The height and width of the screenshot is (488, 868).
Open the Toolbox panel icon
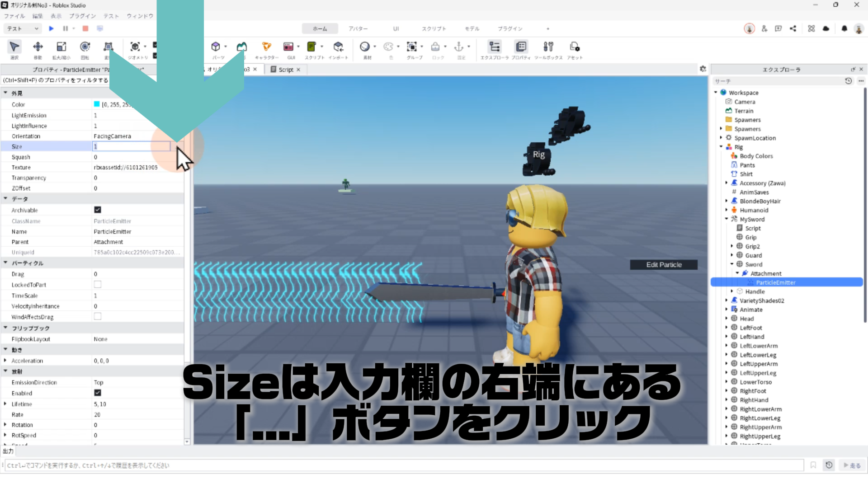pyautogui.click(x=548, y=47)
